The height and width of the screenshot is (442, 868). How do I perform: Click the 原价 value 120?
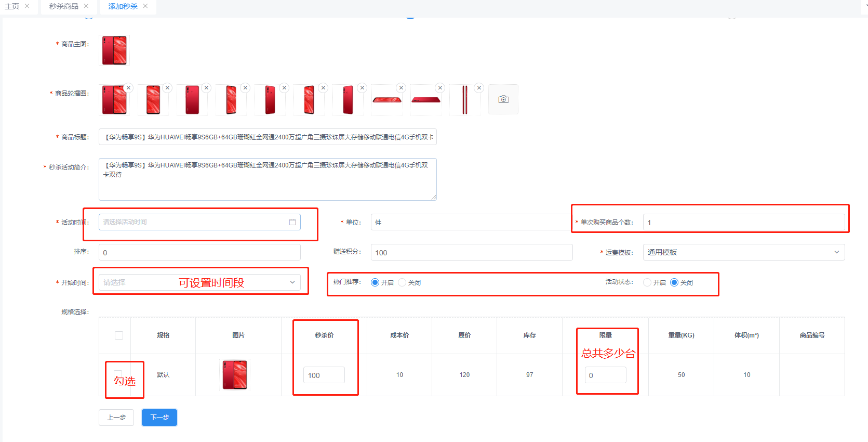click(464, 375)
